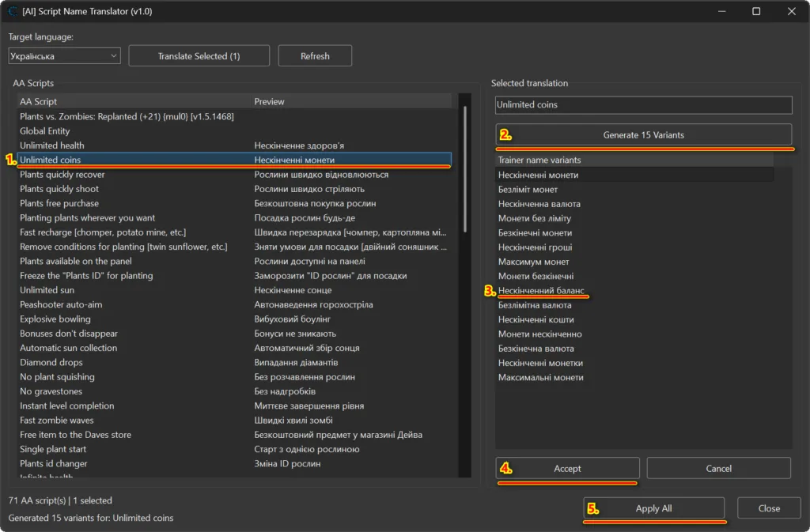Maximize the Script Name Translator window
The width and height of the screenshot is (810, 532).
pos(756,11)
